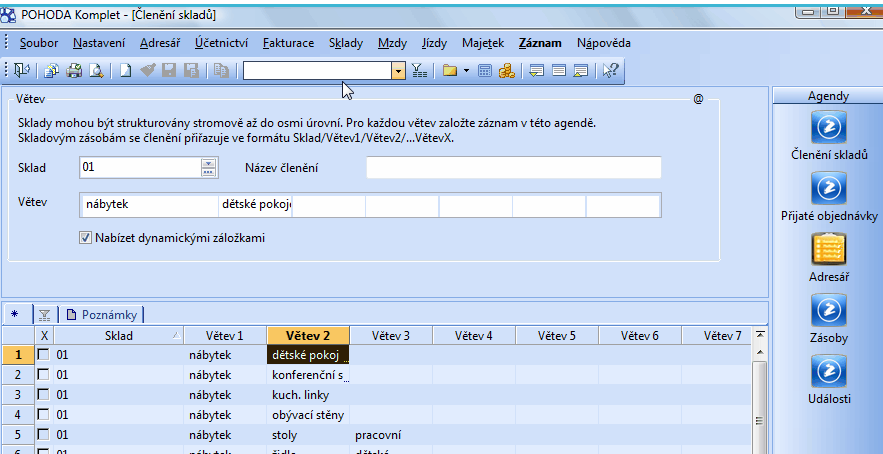Create a new record with blank page icon
The width and height of the screenshot is (883, 454).
tap(127, 70)
